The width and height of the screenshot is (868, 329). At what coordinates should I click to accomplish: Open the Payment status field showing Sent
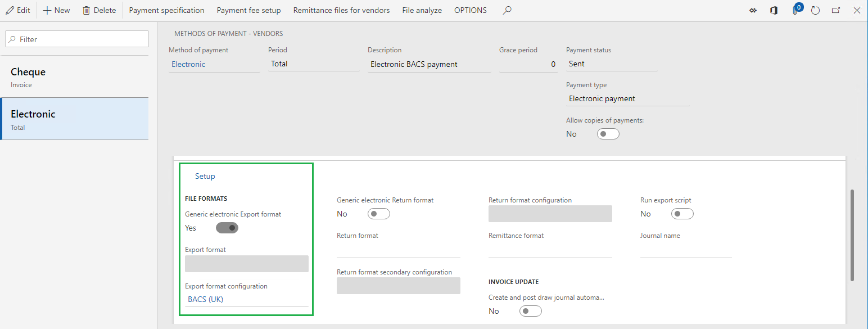pos(612,64)
